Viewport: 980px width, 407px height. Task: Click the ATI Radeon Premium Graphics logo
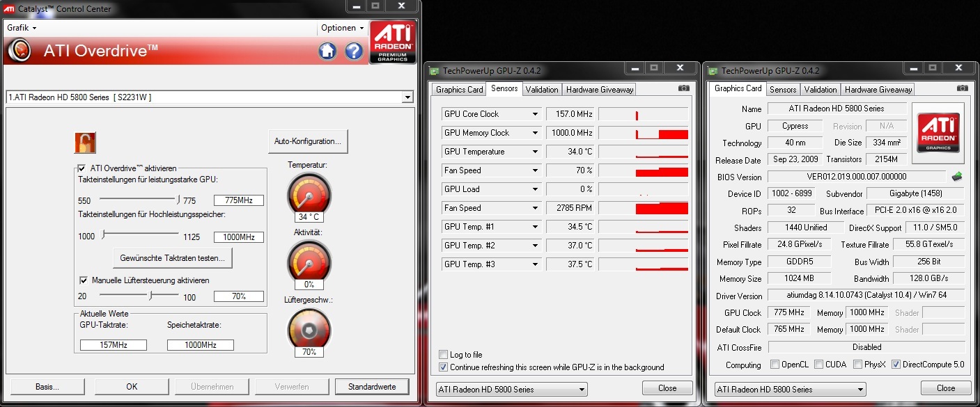coord(394,42)
